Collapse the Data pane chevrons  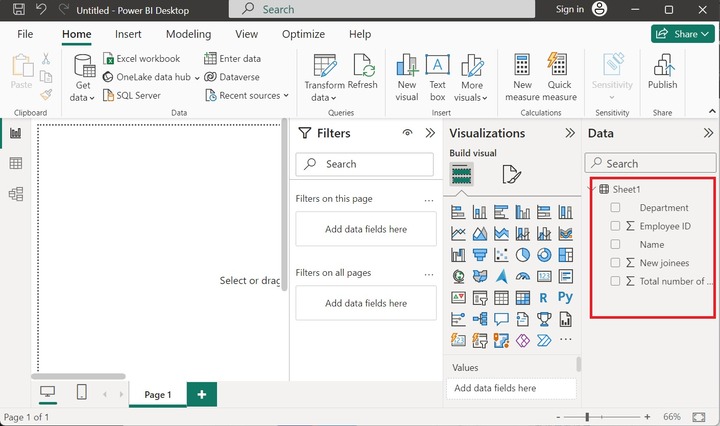click(x=708, y=133)
